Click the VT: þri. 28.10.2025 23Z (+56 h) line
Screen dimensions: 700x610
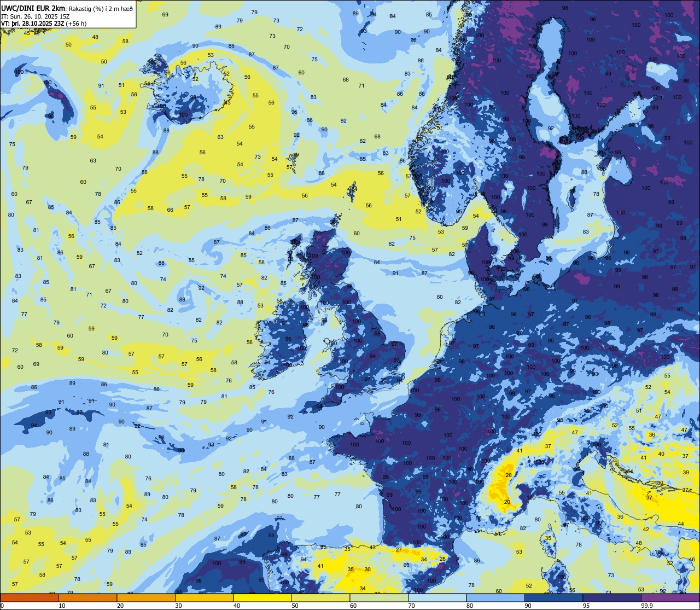click(x=44, y=24)
